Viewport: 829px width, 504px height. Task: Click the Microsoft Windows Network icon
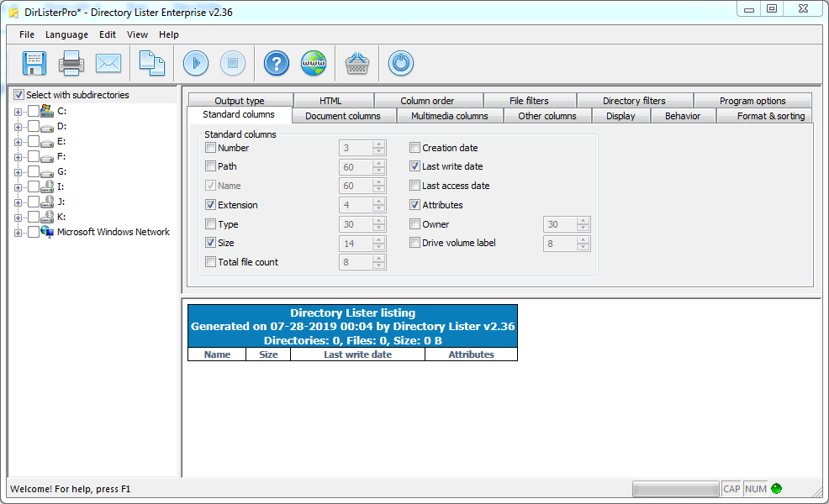click(47, 232)
